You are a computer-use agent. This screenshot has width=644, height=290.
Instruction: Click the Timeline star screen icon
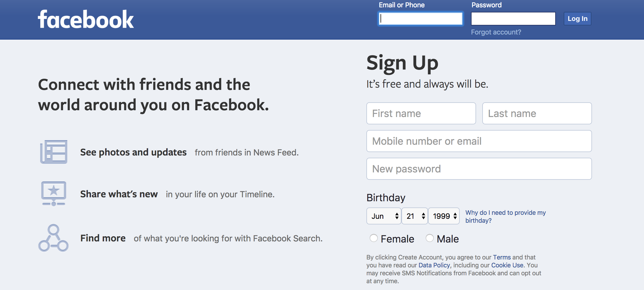(x=54, y=194)
